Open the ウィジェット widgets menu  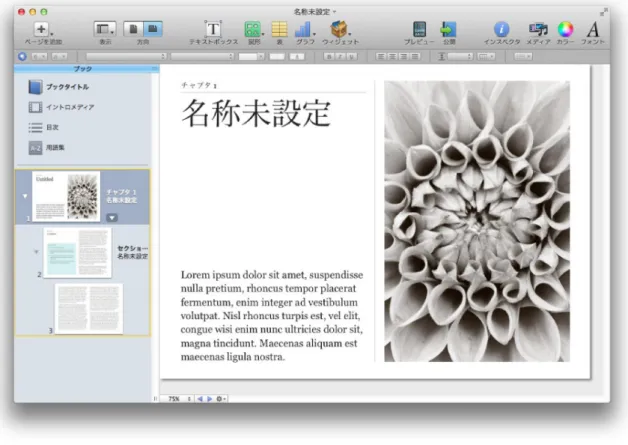pyautogui.click(x=339, y=29)
